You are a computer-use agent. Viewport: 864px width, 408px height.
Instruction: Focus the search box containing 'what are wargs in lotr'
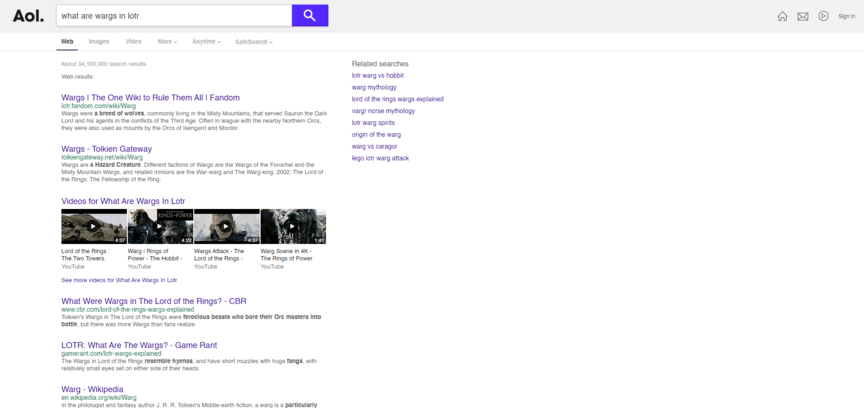tap(174, 15)
